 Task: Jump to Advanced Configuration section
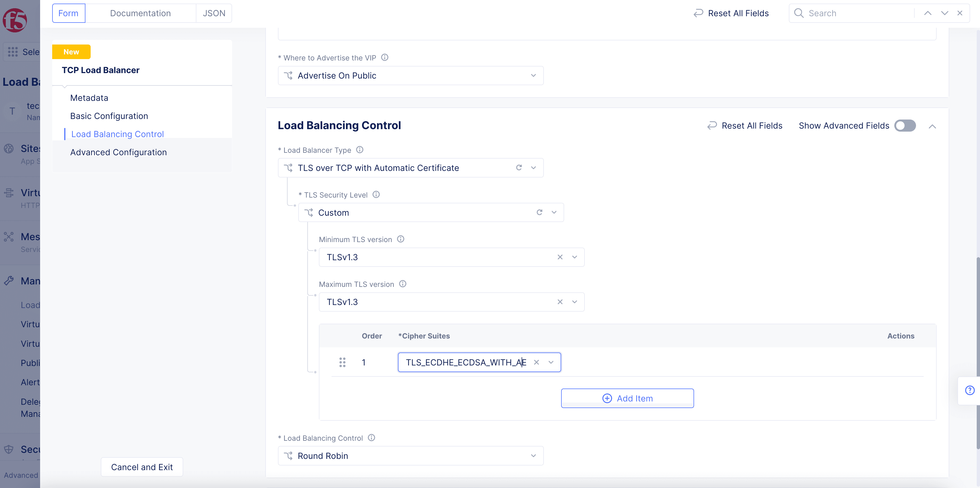pos(118,152)
